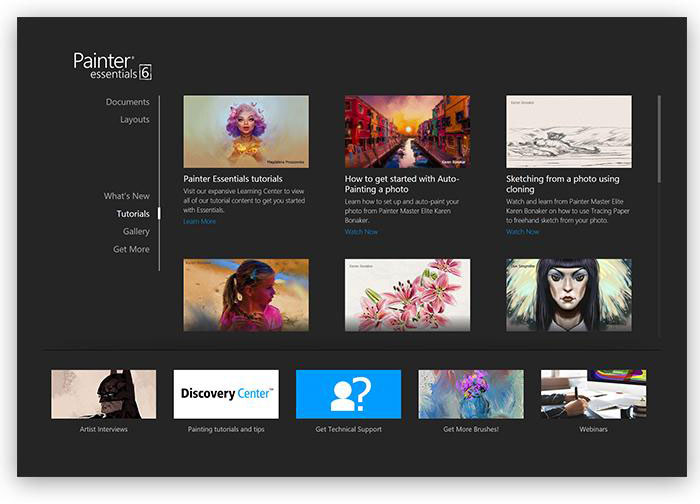Click the tutorials list vertical scrollbar
This screenshot has height=504, width=700.
click(x=659, y=139)
